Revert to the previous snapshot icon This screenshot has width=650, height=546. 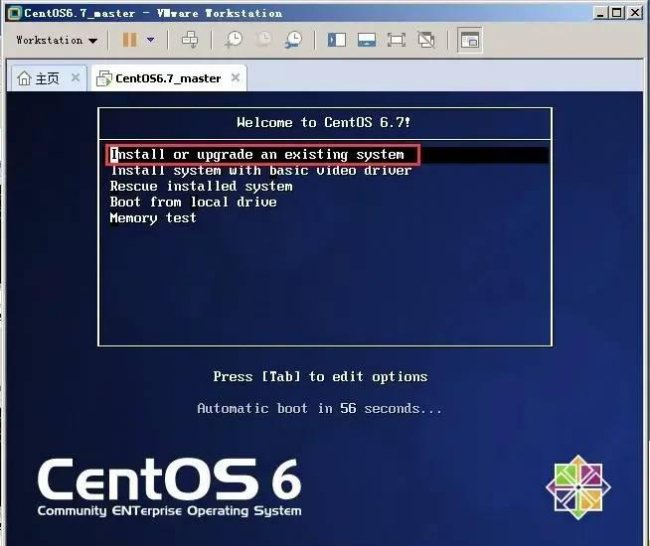click(264, 40)
